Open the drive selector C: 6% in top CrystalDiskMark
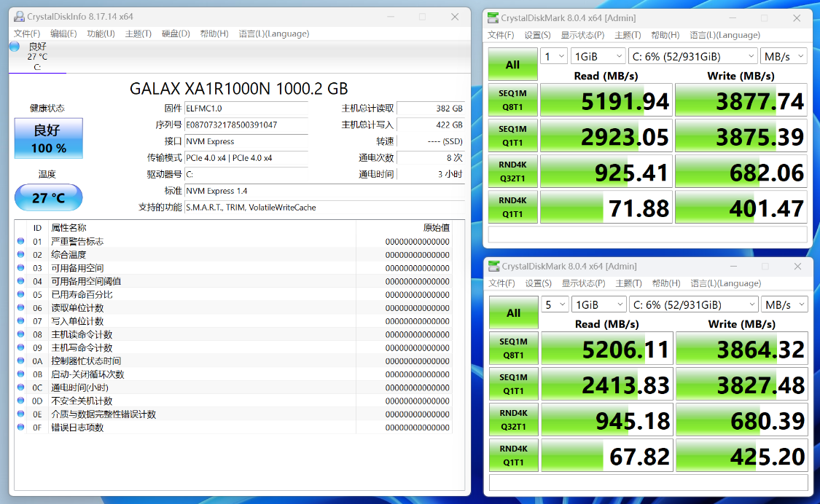 tap(692, 57)
